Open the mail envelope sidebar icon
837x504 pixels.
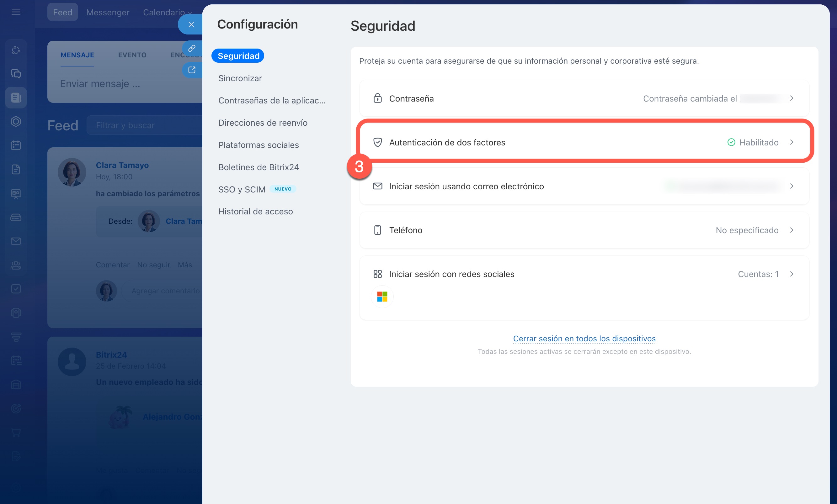(x=16, y=241)
